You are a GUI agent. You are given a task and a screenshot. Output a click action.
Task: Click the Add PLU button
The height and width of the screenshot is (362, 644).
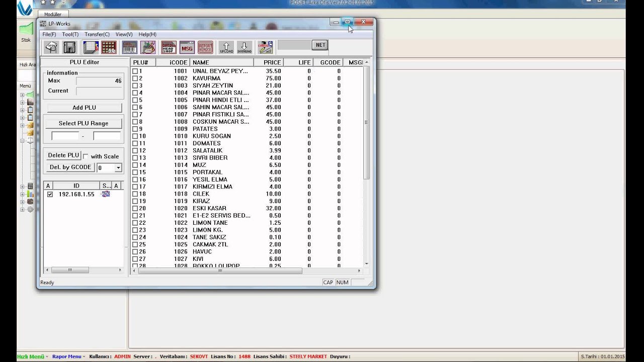coord(84,108)
